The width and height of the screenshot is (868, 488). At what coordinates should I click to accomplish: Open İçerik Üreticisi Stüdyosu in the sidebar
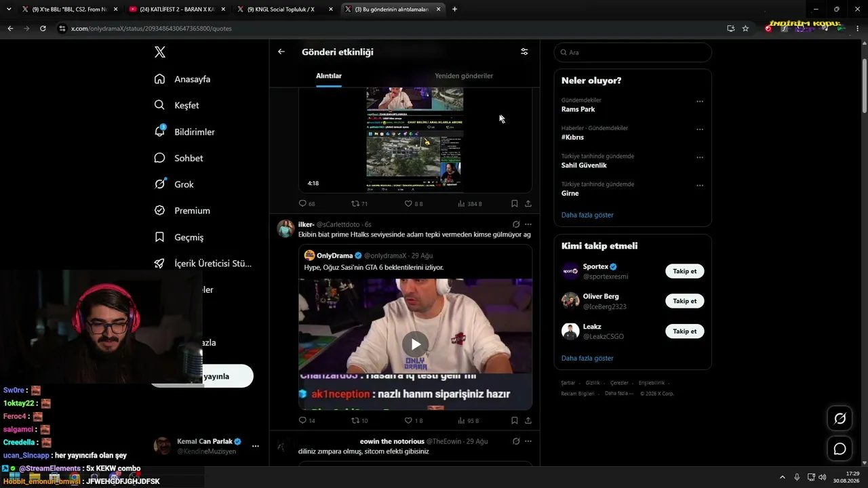pyautogui.click(x=203, y=264)
